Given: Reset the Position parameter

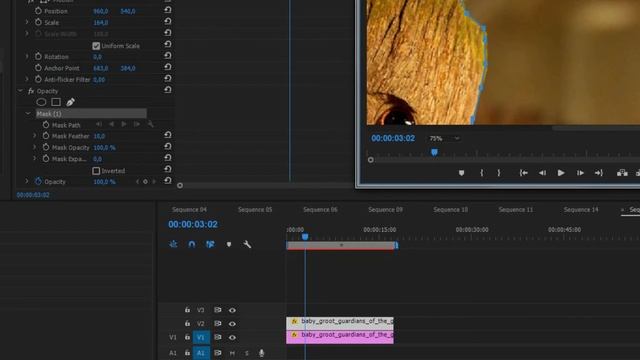Looking at the screenshot, I should [167, 10].
